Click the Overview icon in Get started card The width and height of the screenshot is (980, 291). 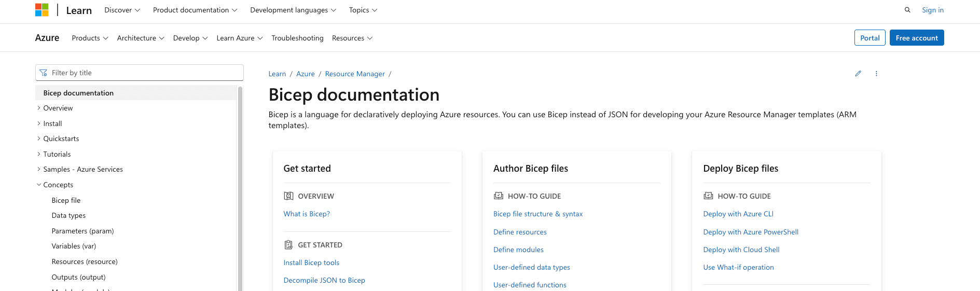[x=288, y=196]
